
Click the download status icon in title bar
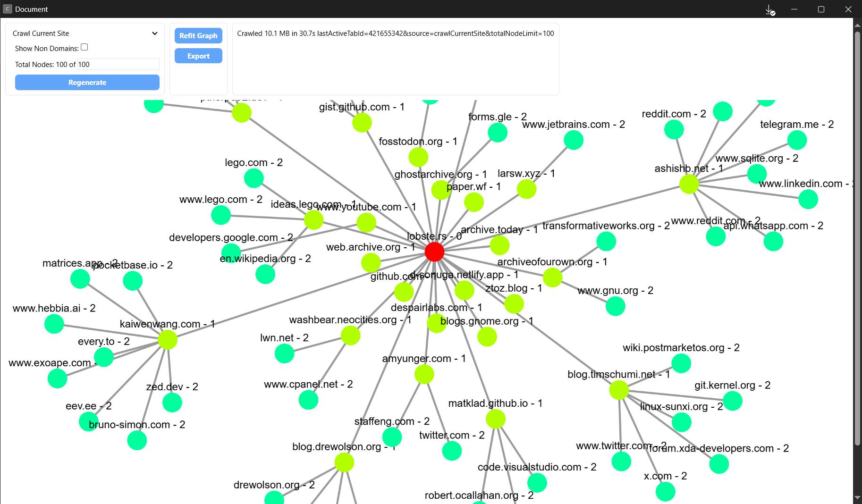coord(770,9)
